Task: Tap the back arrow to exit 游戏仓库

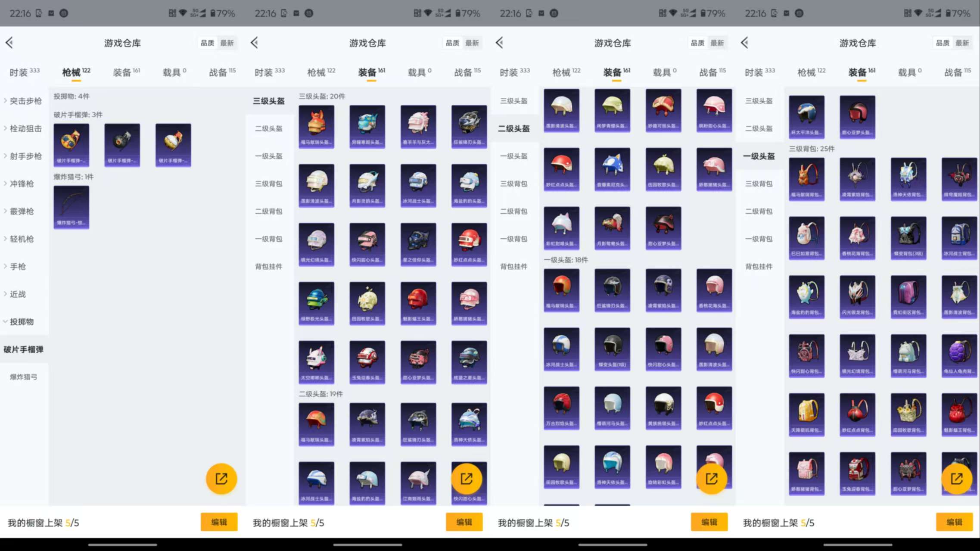Action: pyautogui.click(x=9, y=43)
